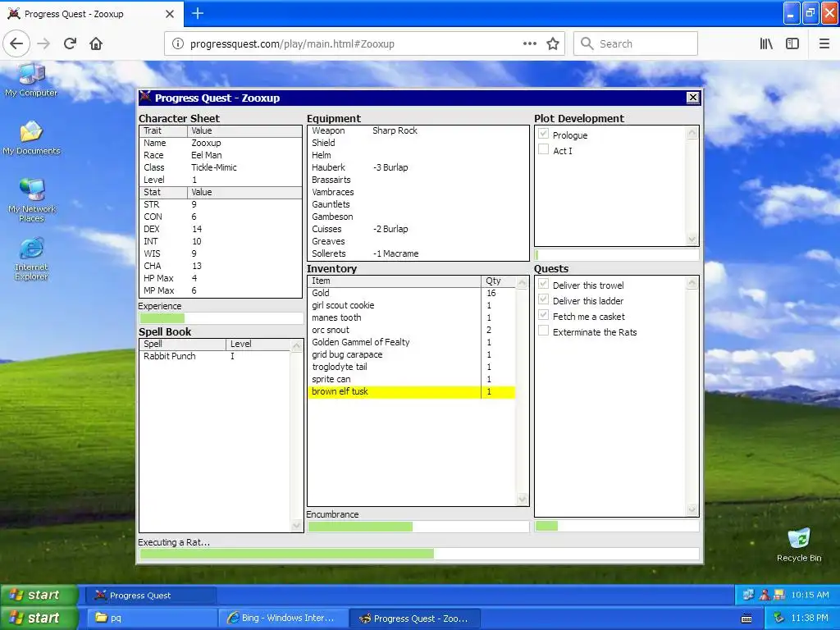Open Internet Explorer desktop icon

pos(32,259)
